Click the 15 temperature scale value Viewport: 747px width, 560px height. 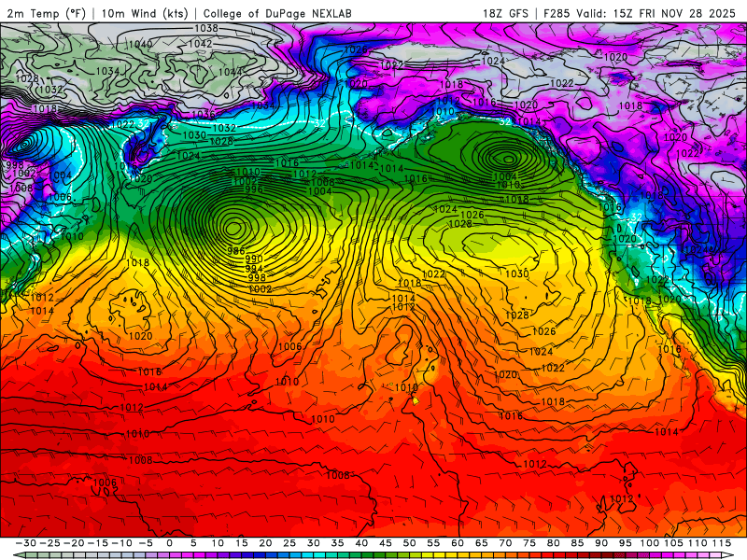tap(242, 543)
